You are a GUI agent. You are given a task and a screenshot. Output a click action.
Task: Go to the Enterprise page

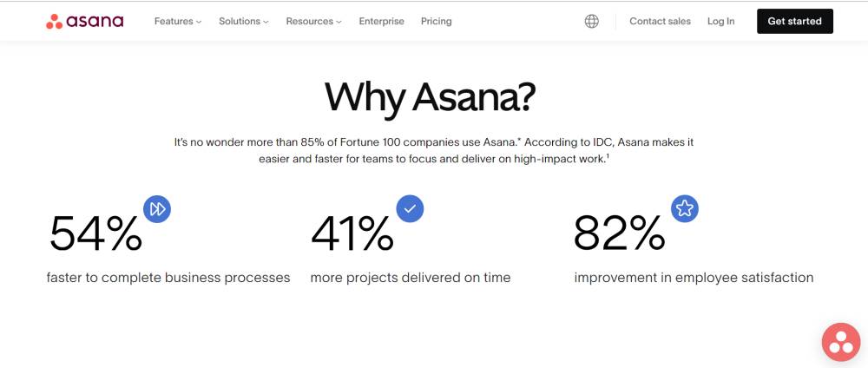(x=381, y=22)
